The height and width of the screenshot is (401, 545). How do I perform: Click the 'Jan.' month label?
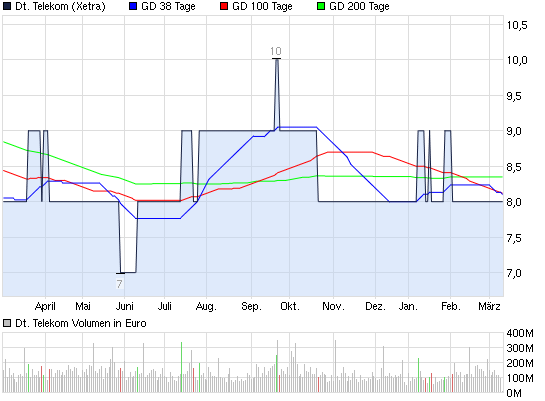pyautogui.click(x=408, y=306)
